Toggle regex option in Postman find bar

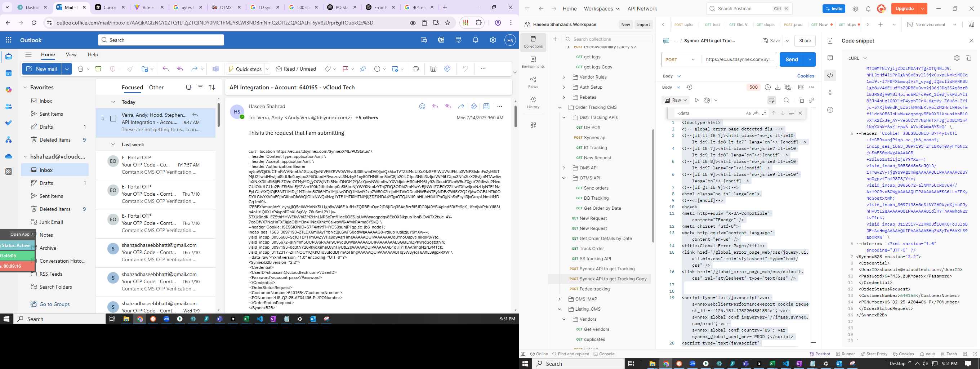(764, 114)
